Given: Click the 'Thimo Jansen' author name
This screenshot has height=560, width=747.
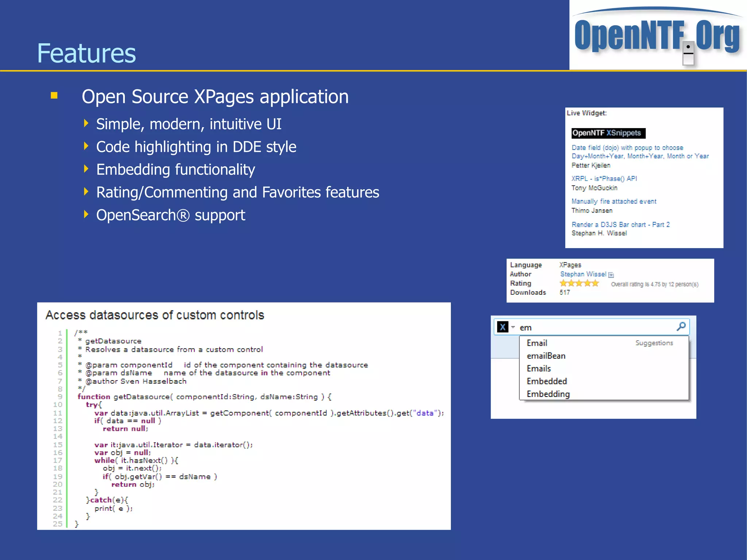Looking at the screenshot, I should 592,211.
